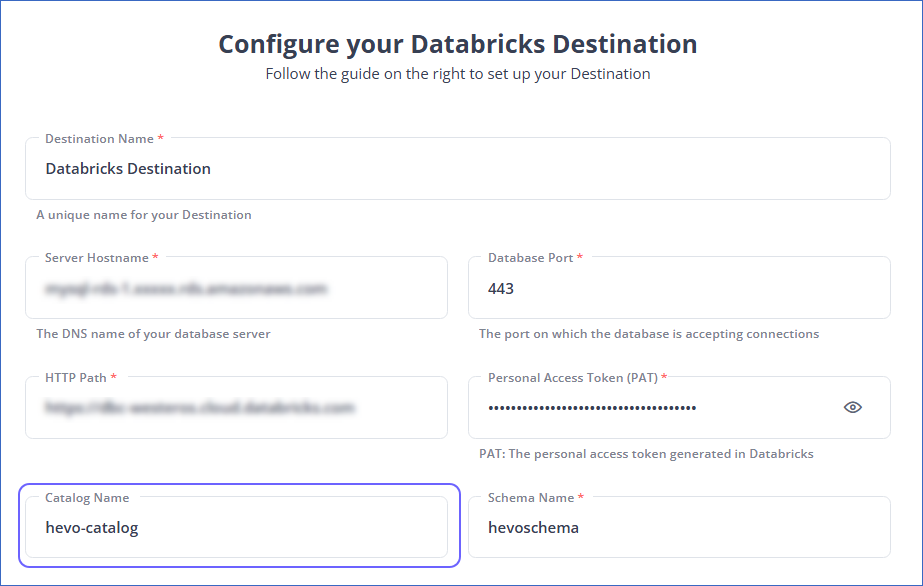Focus the Personal Access Token field
Screen dimensions: 923x586
650,407
